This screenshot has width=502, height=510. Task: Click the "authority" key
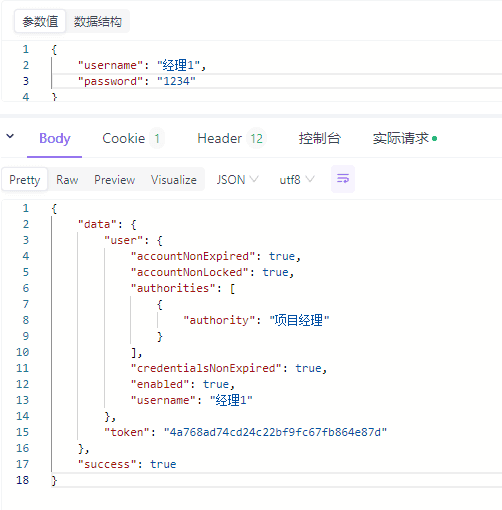[x=219, y=320]
